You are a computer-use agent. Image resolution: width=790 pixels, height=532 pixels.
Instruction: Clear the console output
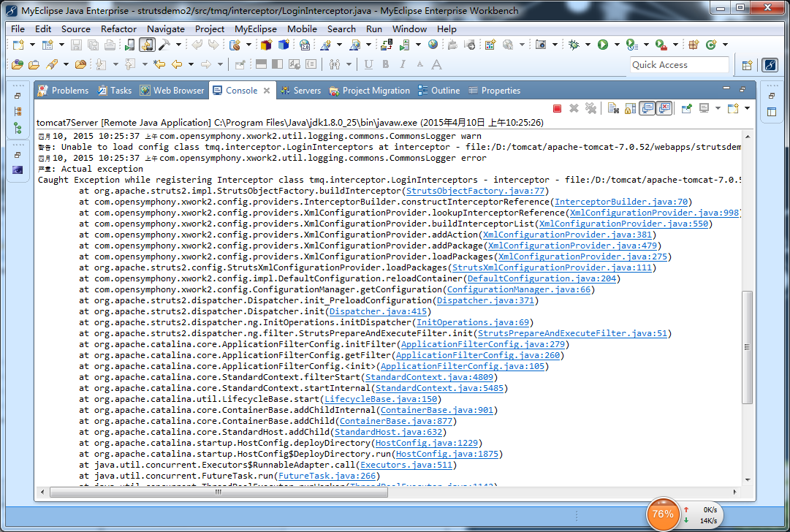click(x=613, y=108)
